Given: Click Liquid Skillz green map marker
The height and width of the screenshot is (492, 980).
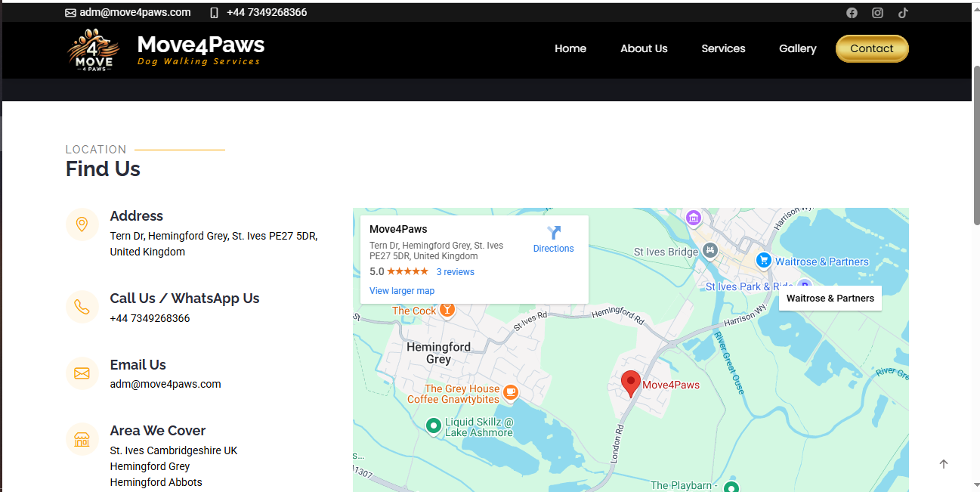Looking at the screenshot, I should pos(433,425).
